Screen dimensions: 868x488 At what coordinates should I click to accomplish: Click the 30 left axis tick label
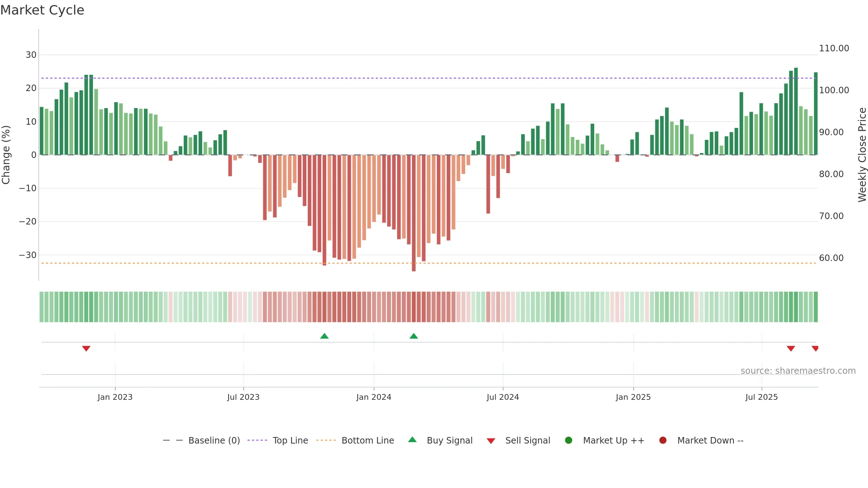(x=31, y=55)
